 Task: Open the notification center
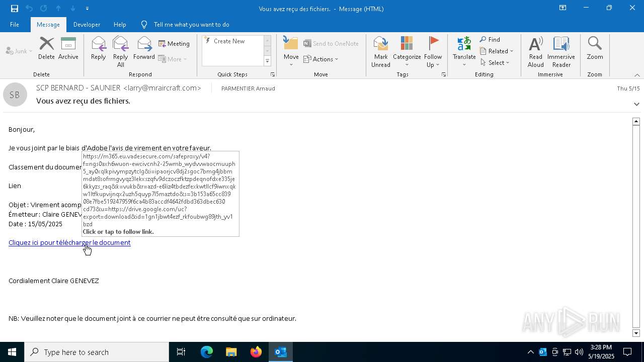tap(627, 352)
